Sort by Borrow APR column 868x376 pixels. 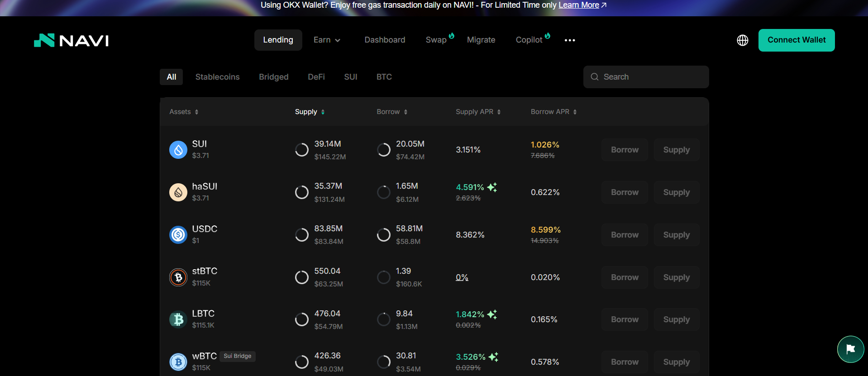[553, 112]
